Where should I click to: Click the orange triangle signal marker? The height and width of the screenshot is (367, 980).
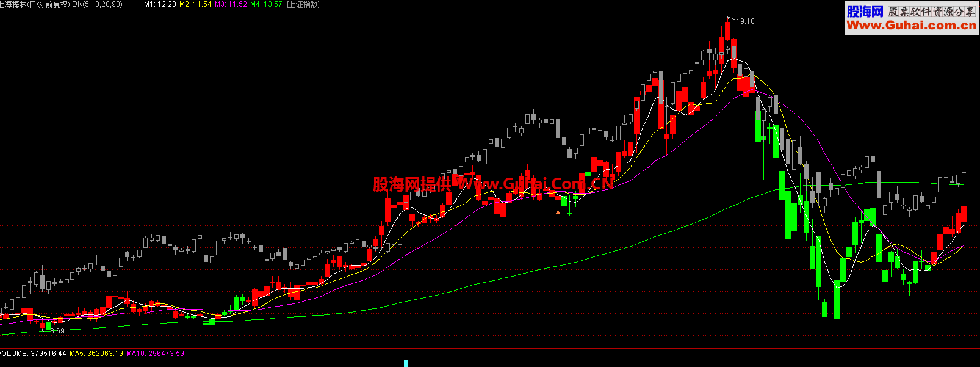(x=558, y=213)
